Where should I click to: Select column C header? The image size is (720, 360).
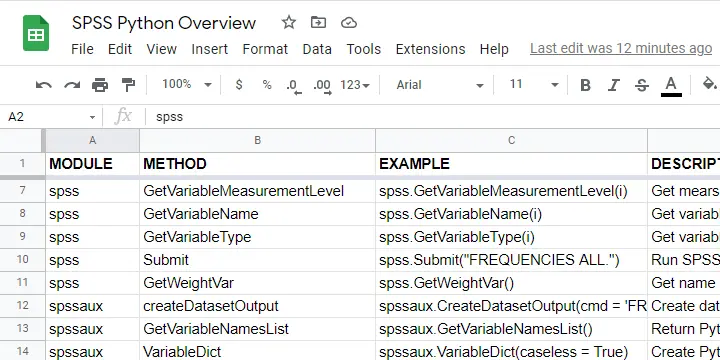[x=511, y=141]
